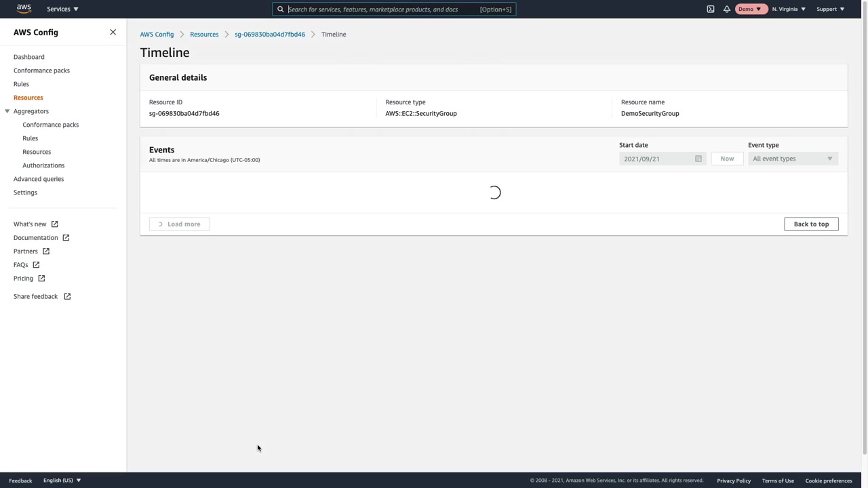
Task: Open the Privacy Policy link
Action: (x=734, y=481)
